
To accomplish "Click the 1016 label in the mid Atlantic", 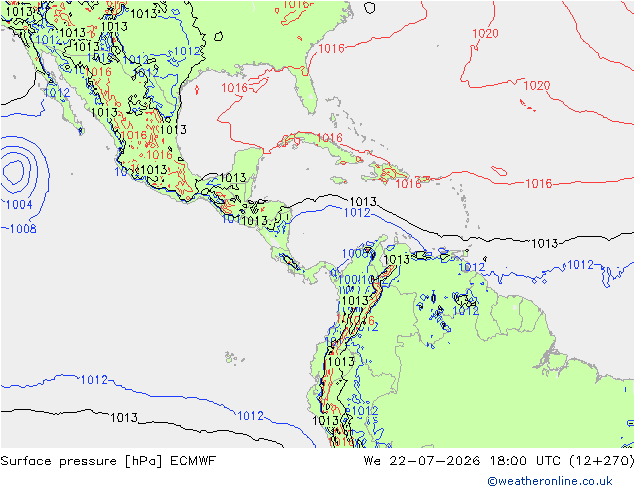I will pos(539,184).
